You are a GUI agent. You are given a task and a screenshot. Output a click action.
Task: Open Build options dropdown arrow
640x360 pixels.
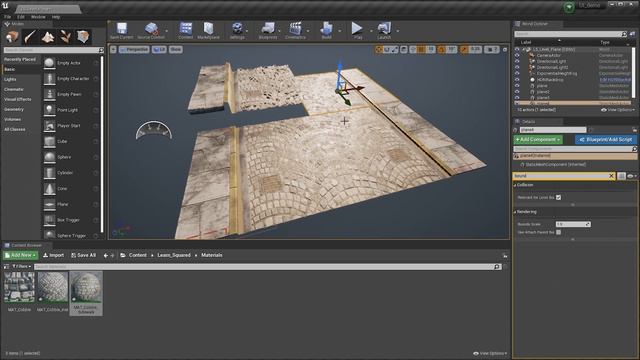(340, 31)
